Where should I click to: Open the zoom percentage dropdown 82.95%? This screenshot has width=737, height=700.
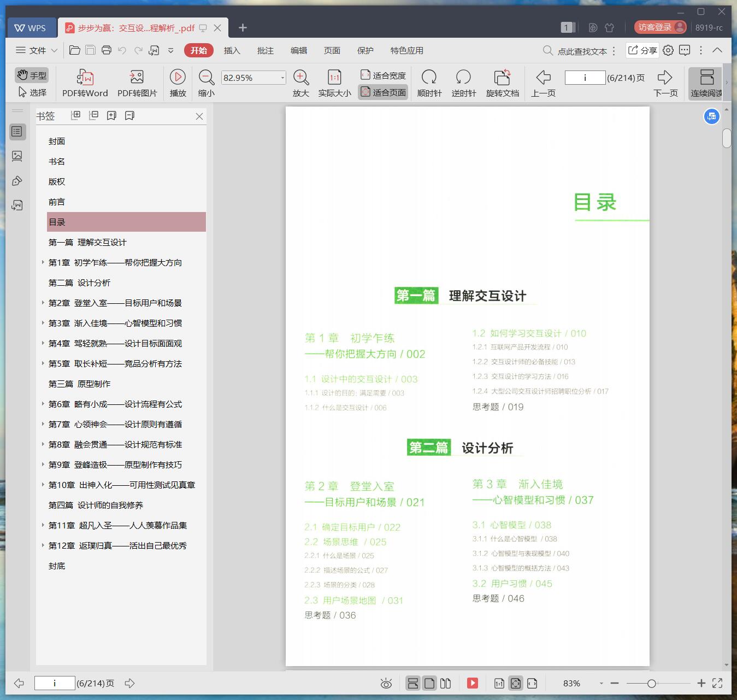[282, 78]
